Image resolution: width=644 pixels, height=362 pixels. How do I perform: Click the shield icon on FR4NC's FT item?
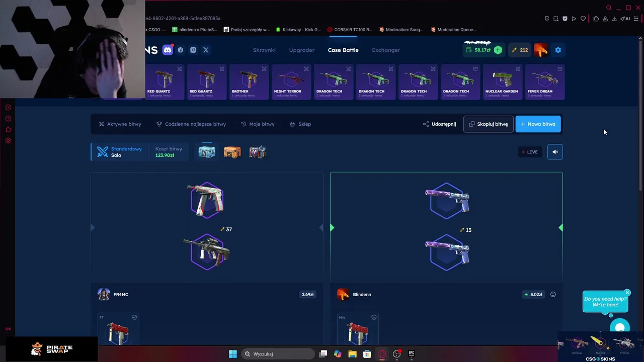point(134,317)
